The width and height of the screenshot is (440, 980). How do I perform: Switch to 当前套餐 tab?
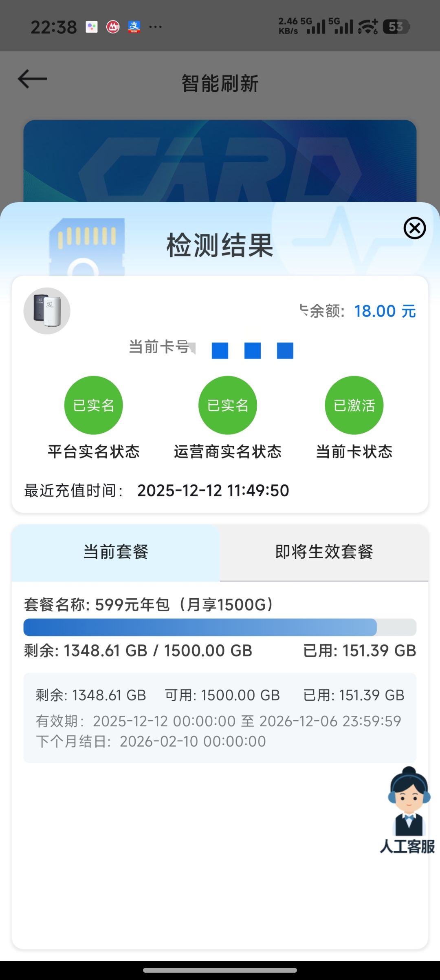pyautogui.click(x=116, y=552)
